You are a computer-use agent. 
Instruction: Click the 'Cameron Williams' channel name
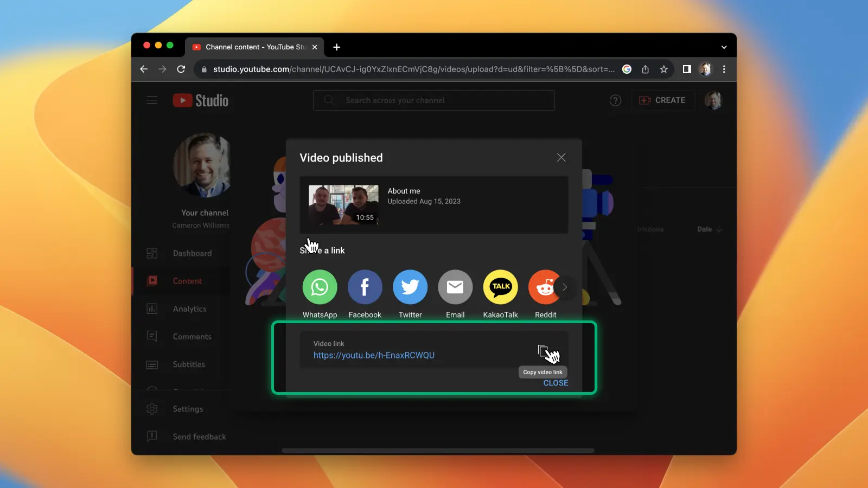point(201,226)
